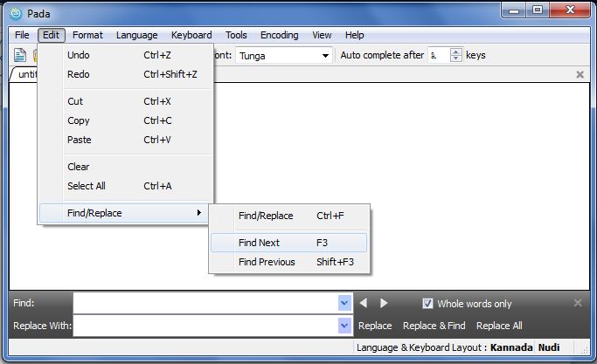Toggle Whole words only checkbox

pyautogui.click(x=427, y=304)
